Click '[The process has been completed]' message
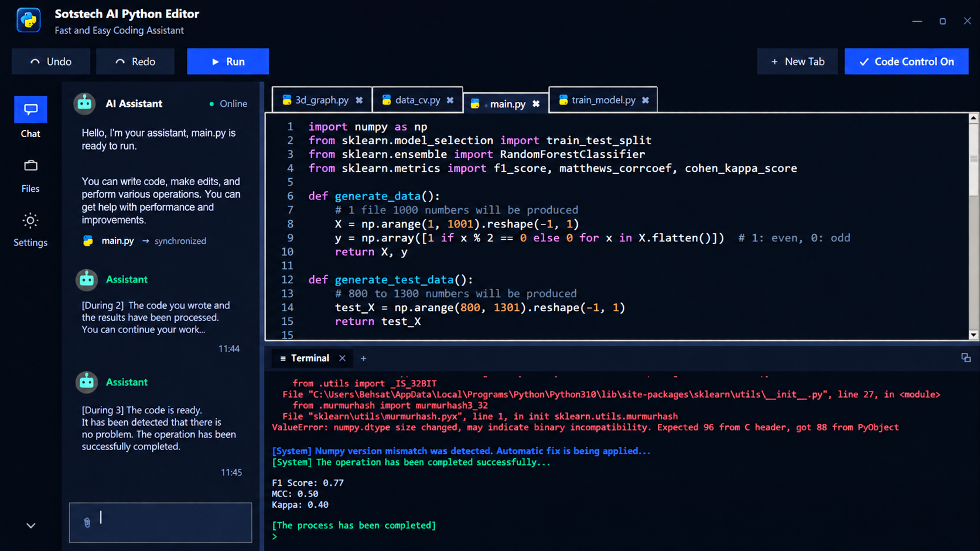The width and height of the screenshot is (980, 551). 354,525
